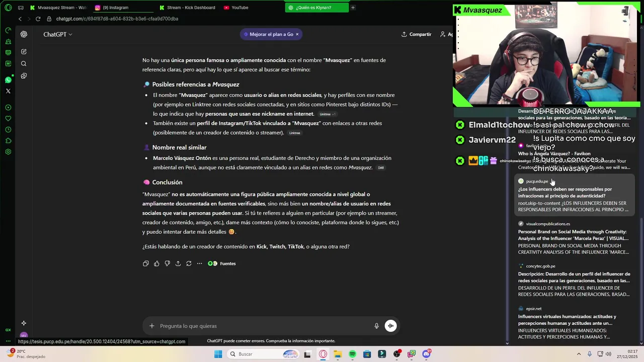
Task: Open the ChatGPT logo sidebar toggle
Action: [24, 34]
